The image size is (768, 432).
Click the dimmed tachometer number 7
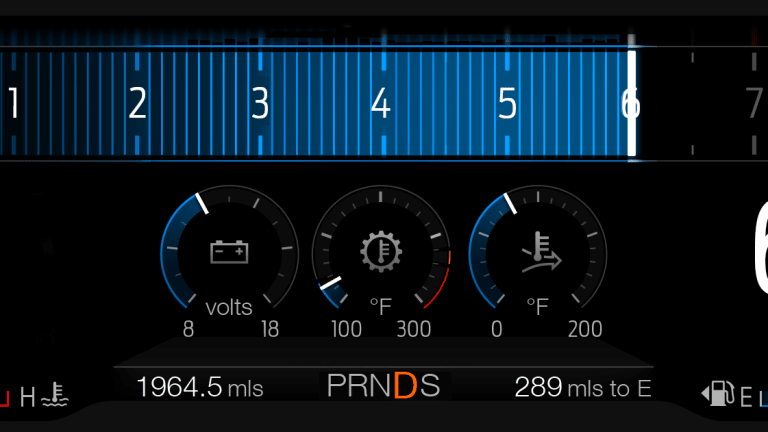(755, 103)
